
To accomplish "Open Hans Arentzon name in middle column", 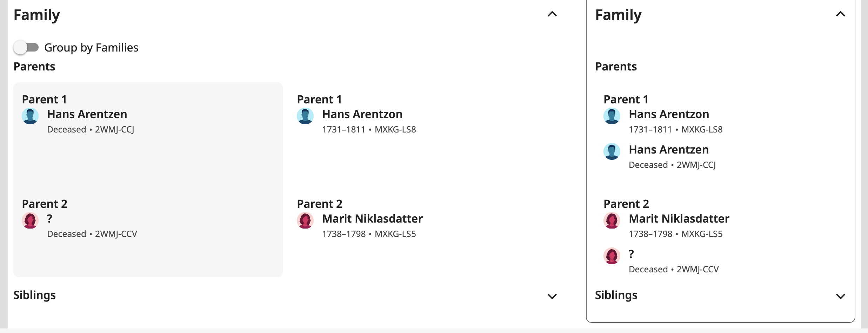I will click(362, 114).
